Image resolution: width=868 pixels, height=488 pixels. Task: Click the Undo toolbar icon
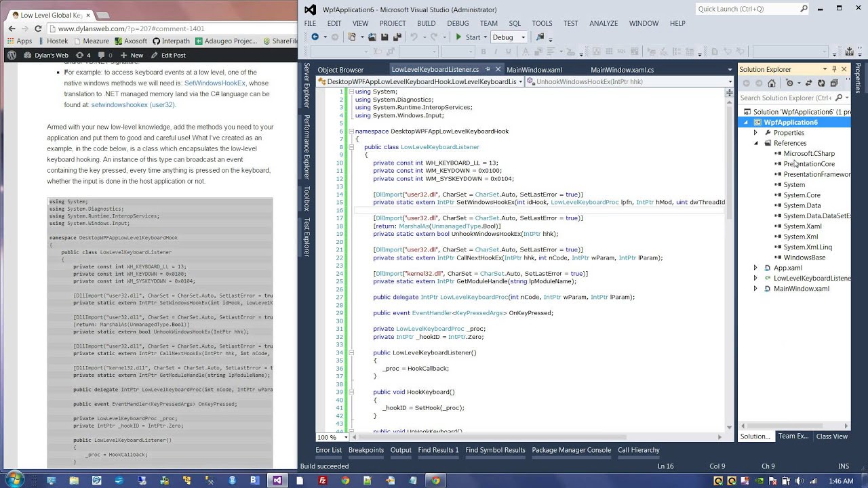pyautogui.click(x=414, y=37)
